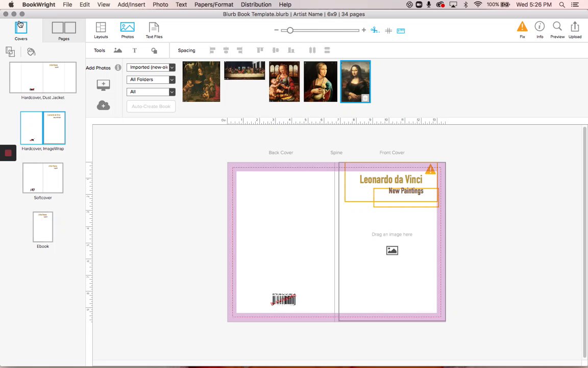Select the Ebook cover thumbnail
This screenshot has height=368, width=588.
[43, 227]
